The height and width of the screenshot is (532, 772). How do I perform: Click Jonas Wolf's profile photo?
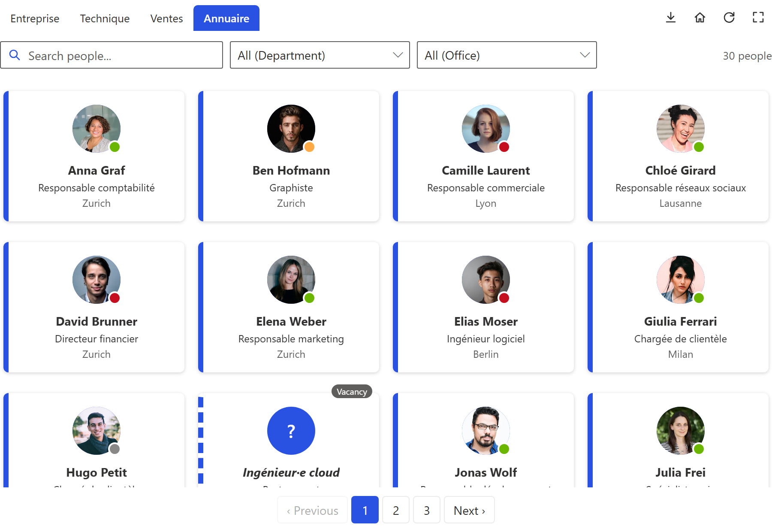(486, 431)
